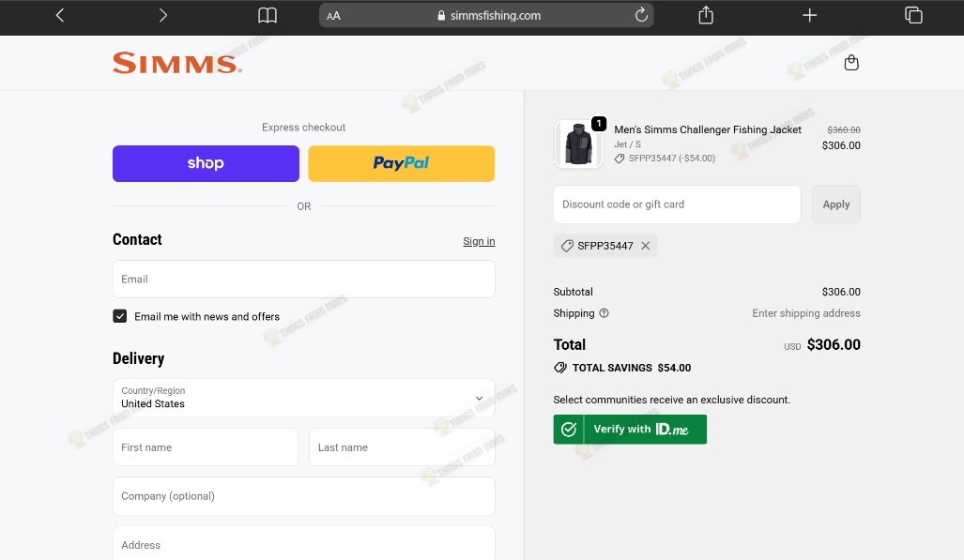The height and width of the screenshot is (560, 964).
Task: Pay with PayPal express checkout
Action: pyautogui.click(x=402, y=163)
